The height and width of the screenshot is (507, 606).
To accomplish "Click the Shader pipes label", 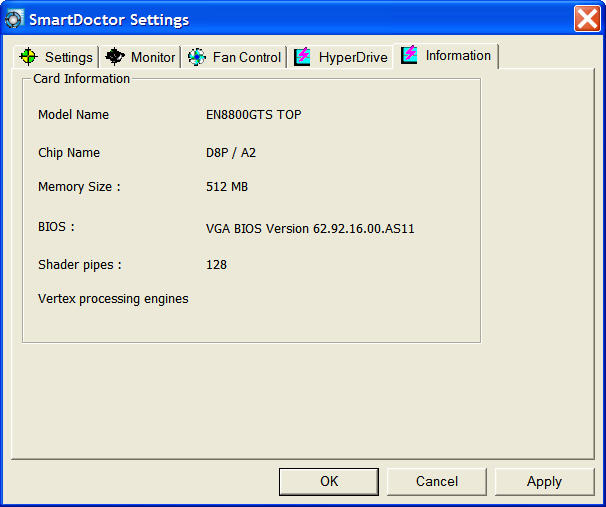I will tap(80, 265).
